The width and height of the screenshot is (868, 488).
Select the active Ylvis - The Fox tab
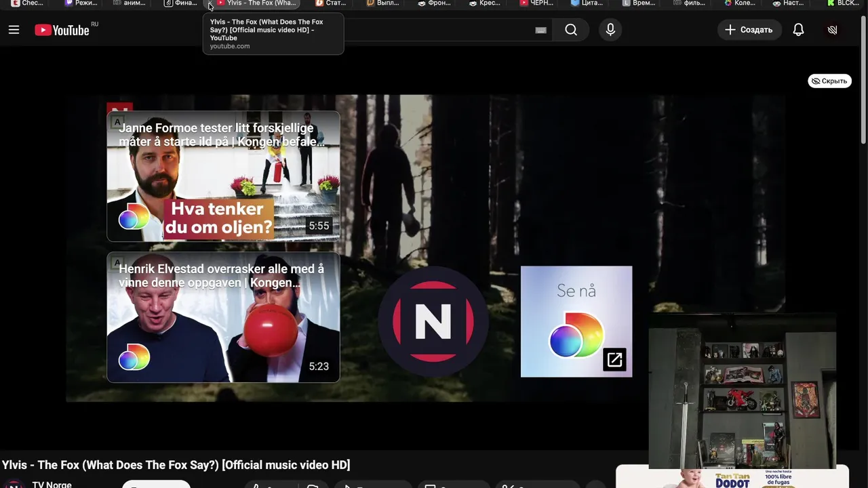tap(258, 3)
